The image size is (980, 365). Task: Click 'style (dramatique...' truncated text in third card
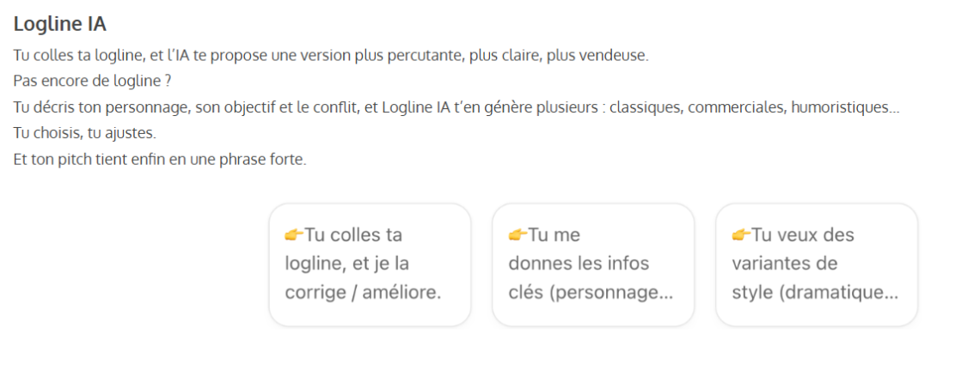click(815, 292)
